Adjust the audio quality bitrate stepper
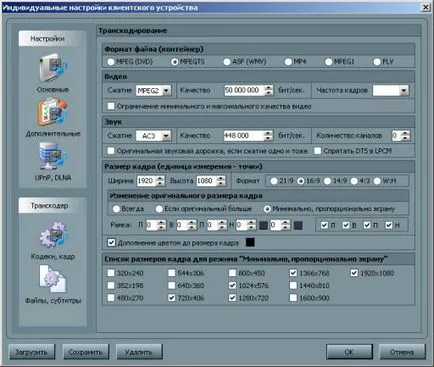This screenshot has height=367, width=434. (x=268, y=136)
